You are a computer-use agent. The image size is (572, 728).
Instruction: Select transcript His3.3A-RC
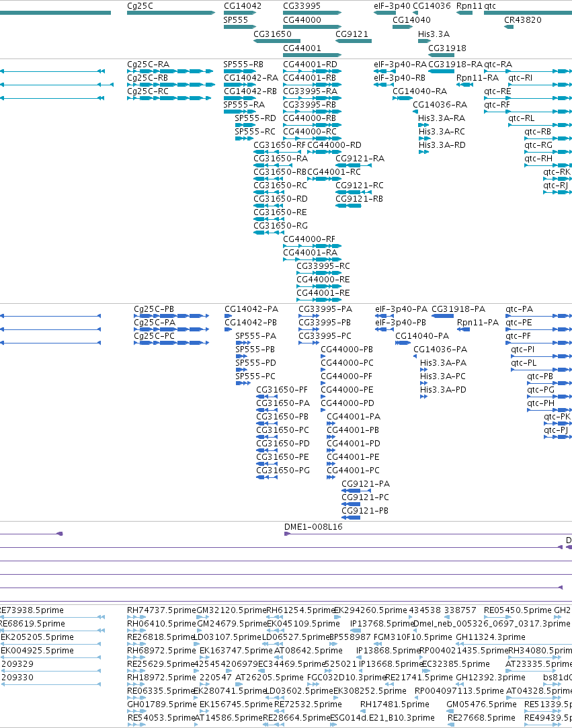tap(442, 131)
